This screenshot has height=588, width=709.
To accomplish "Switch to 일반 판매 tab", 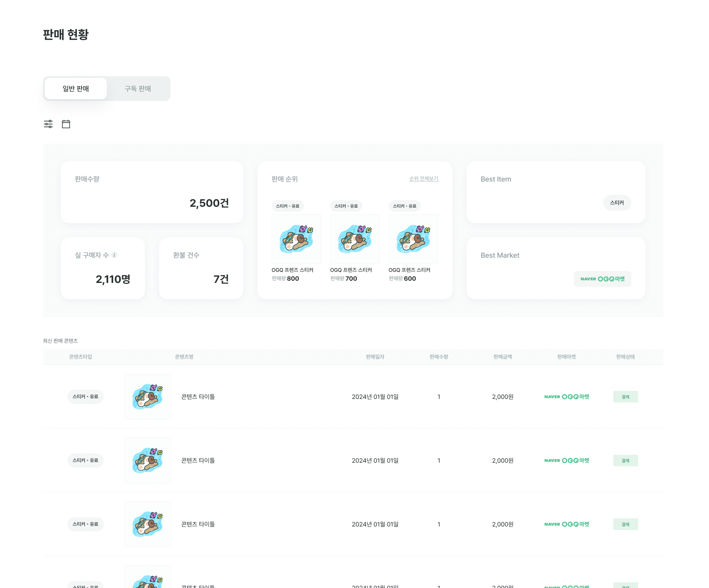I will [x=76, y=89].
